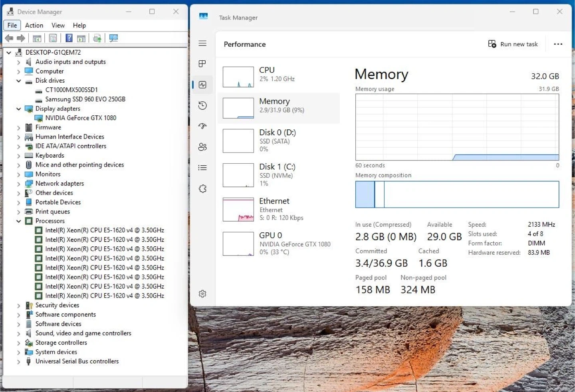
Task: Open Startup apps page icon
Action: [x=202, y=126]
